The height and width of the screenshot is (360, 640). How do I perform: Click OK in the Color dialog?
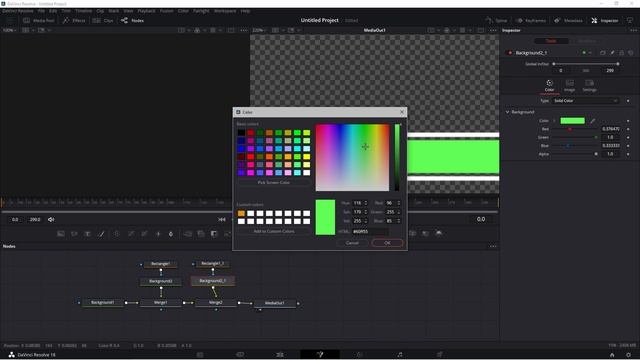coord(387,243)
